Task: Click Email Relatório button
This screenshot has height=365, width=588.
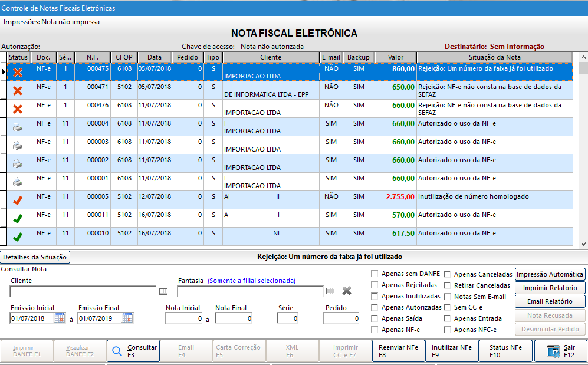Action: coord(550,301)
